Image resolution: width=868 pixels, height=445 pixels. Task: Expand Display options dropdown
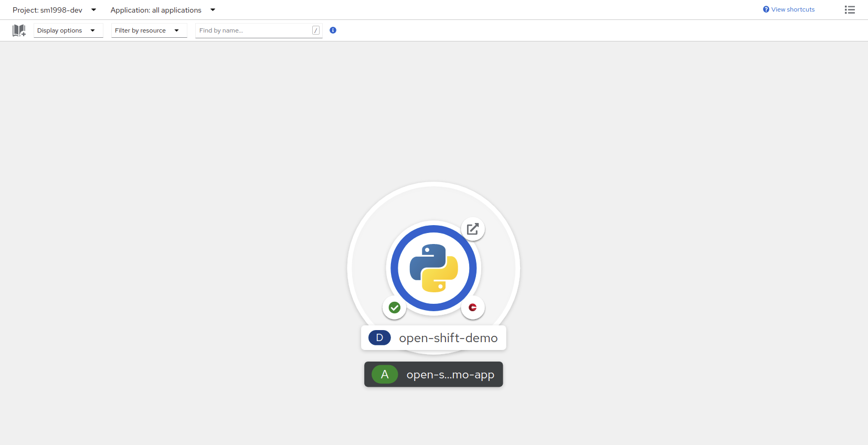(x=68, y=30)
